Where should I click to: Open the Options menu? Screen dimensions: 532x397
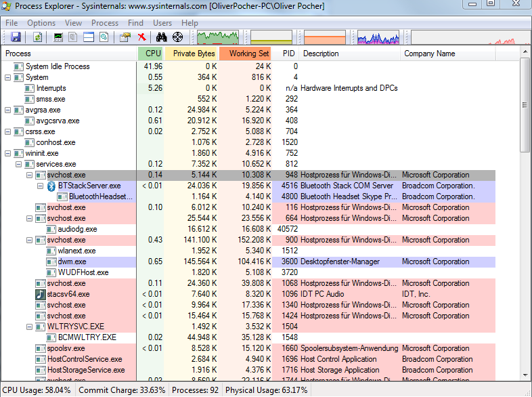tap(41, 23)
